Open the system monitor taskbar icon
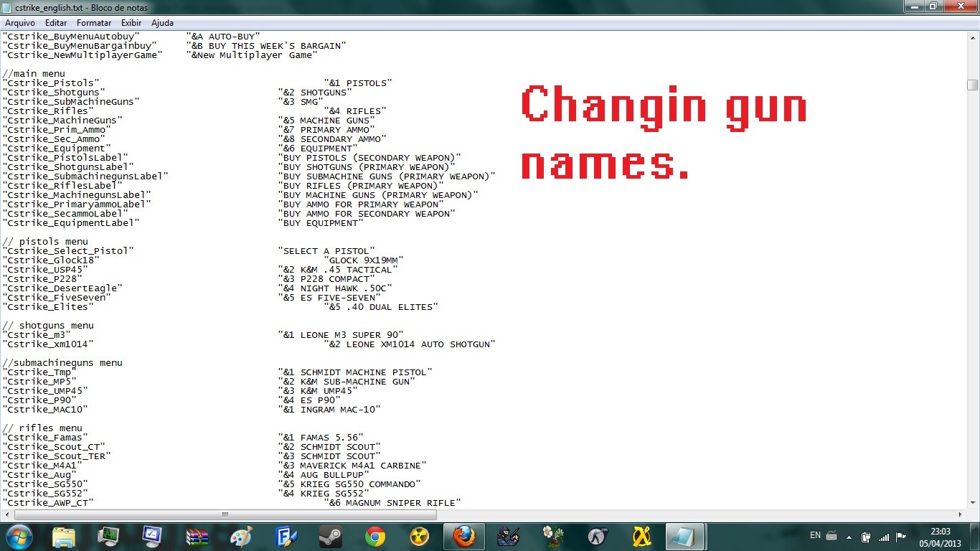Image resolution: width=980 pixels, height=551 pixels. [x=108, y=536]
